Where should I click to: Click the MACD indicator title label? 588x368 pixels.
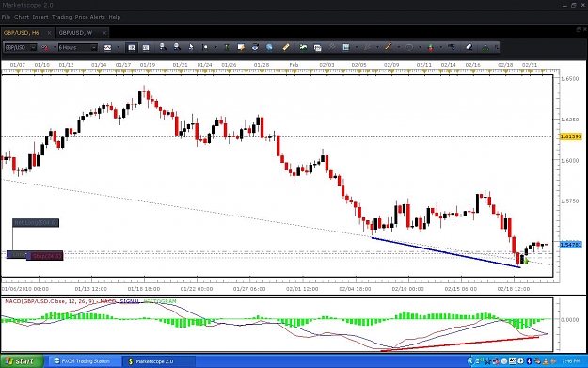click(x=90, y=301)
